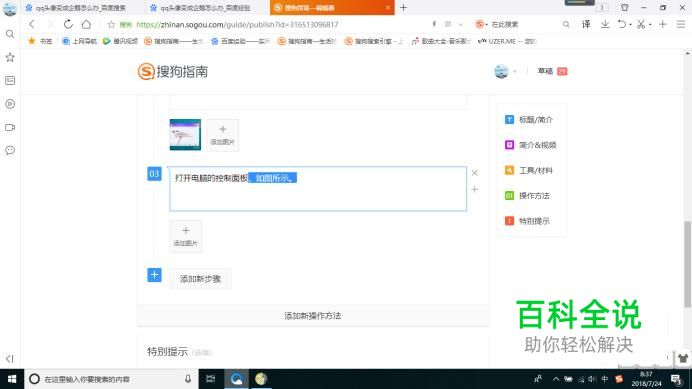Click 添加新操作方法 button
The height and width of the screenshot is (389, 692).
312,316
